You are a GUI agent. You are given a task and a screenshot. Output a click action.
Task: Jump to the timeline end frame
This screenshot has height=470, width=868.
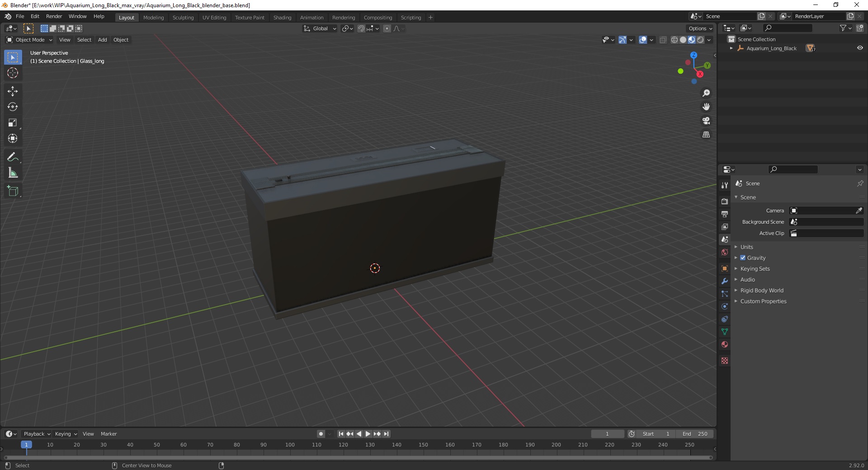pyautogui.click(x=386, y=434)
